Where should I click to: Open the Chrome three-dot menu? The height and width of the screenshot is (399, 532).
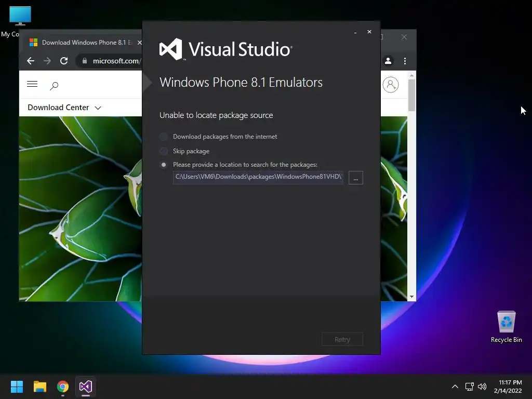coord(405,61)
